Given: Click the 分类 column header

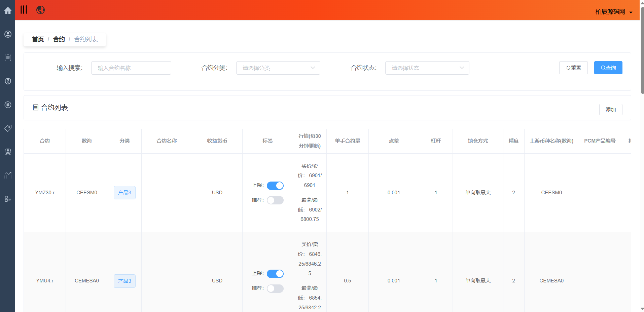Looking at the screenshot, I should coord(124,141).
